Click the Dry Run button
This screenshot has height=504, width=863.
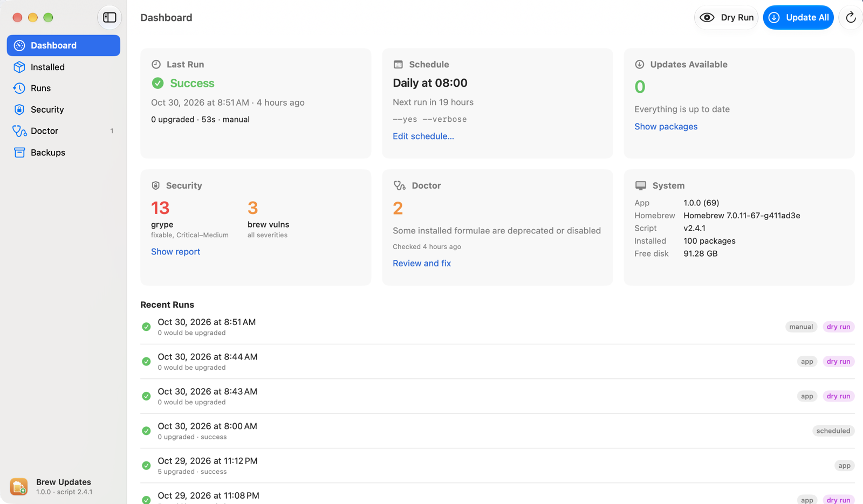(x=726, y=17)
